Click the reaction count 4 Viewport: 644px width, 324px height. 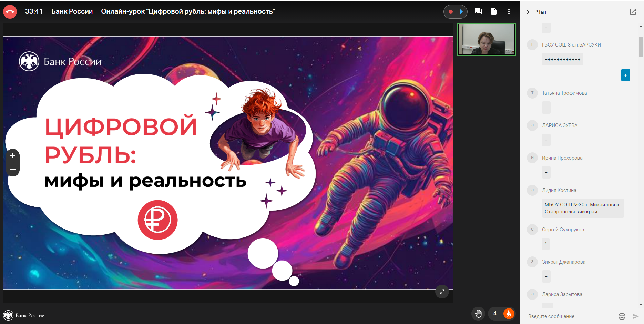coord(495,314)
